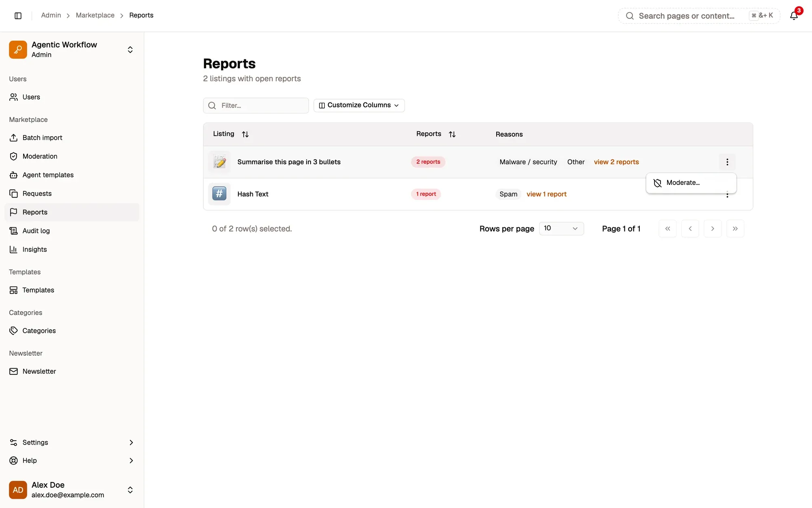The height and width of the screenshot is (508, 812).
Task: Go to the previous page
Action: point(690,229)
